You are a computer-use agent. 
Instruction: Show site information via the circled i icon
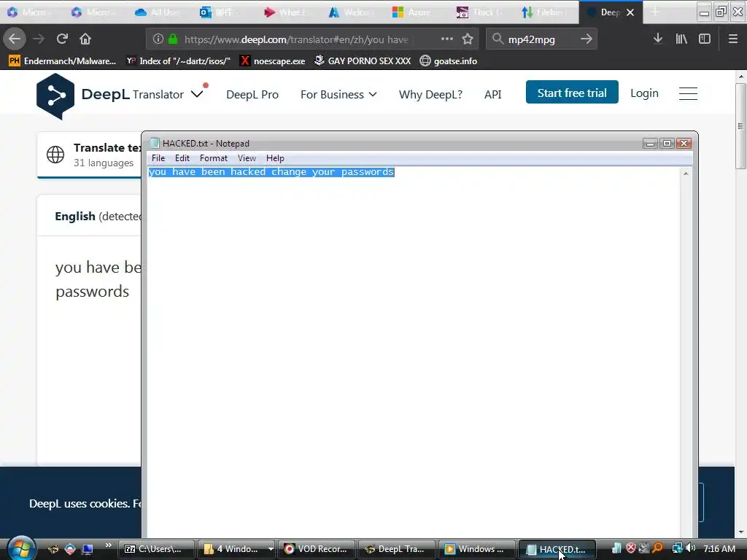[158, 39]
